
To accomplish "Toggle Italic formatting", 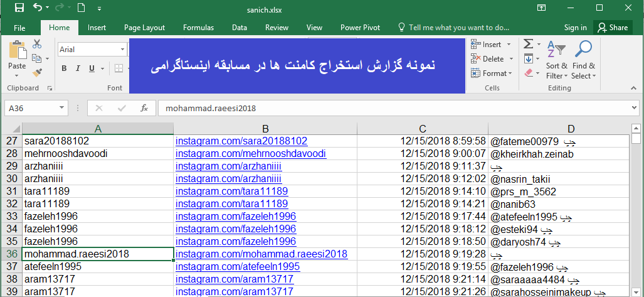I will click(79, 68).
